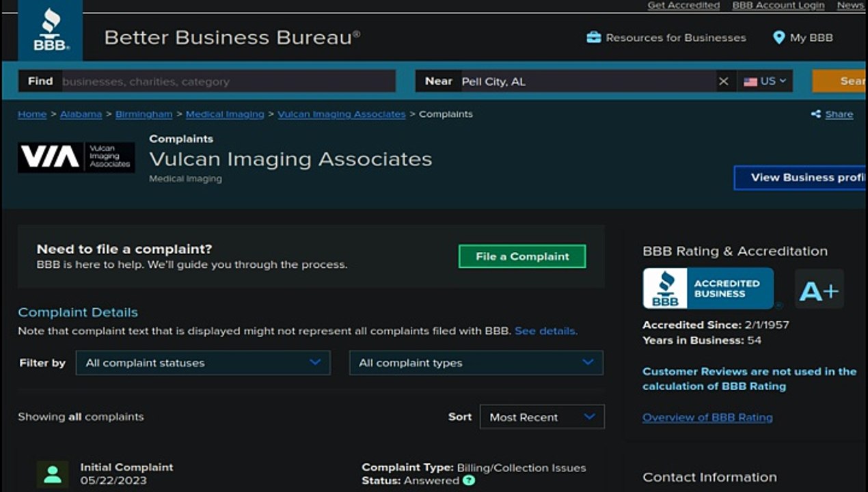Open the News link in top bar
Viewport: 868px width, 492px height.
tap(850, 5)
